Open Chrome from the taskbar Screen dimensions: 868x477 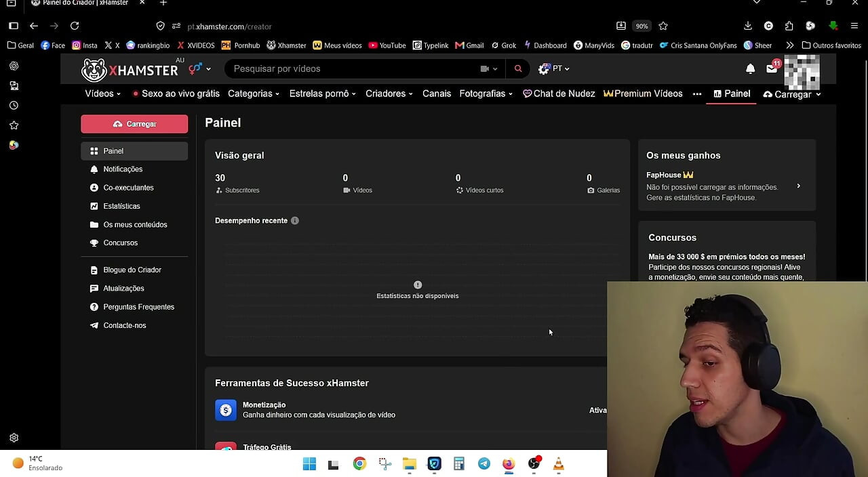click(359, 464)
